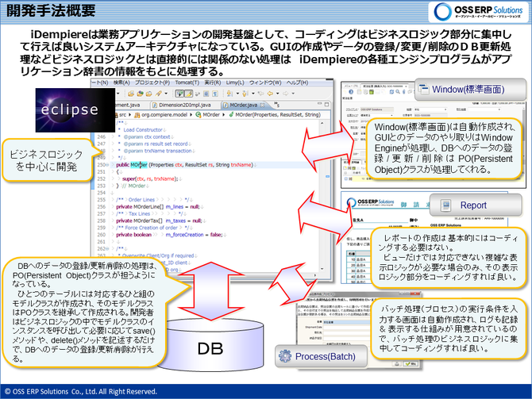Screen dimensions: 532x399
Task: Collapse the fold marker at line 262
Action: pyautogui.click(x=107, y=248)
